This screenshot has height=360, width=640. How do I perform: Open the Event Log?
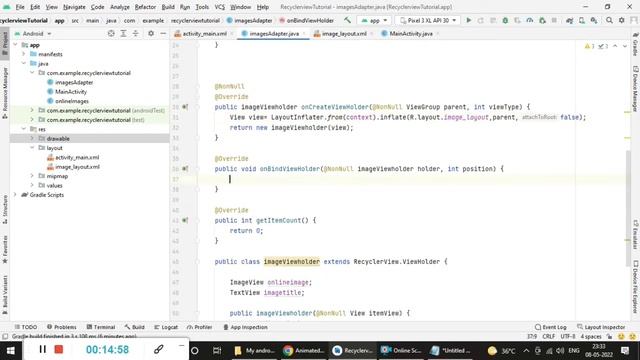point(551,327)
